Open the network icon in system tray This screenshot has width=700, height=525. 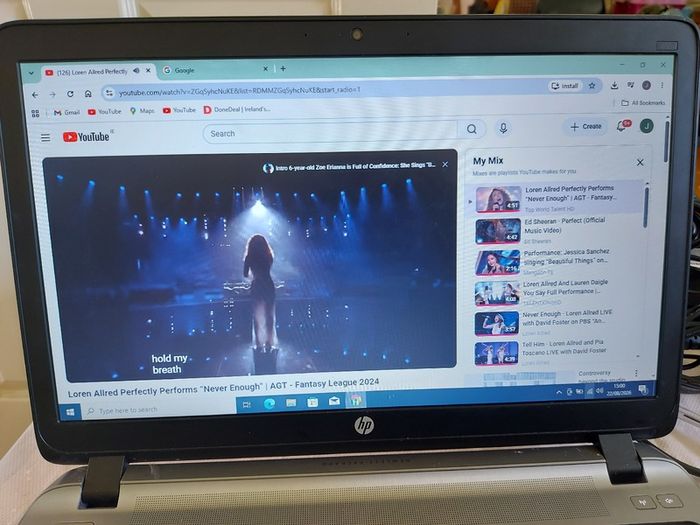589,391
